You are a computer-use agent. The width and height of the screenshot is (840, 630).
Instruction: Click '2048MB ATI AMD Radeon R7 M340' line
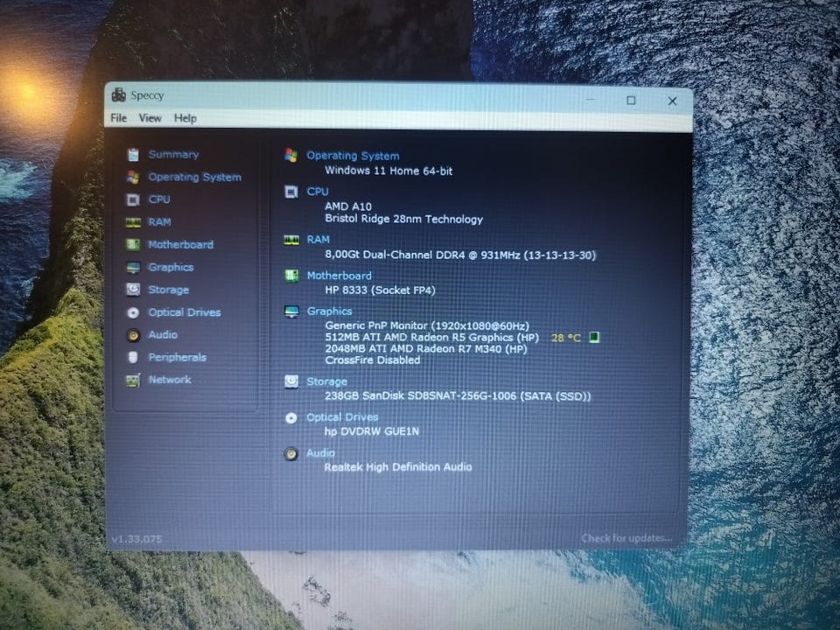pos(426,349)
